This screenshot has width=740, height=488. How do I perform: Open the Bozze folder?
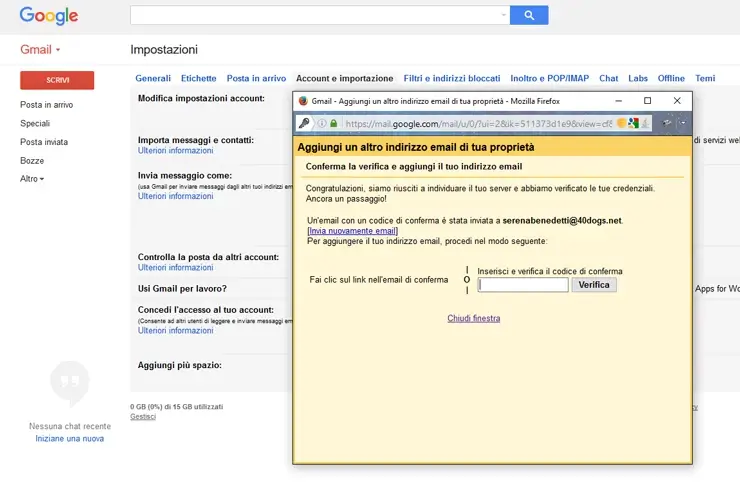pyautogui.click(x=32, y=160)
